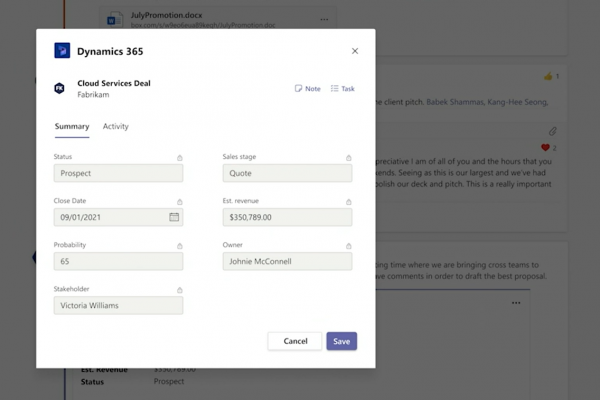Edit the Owner field Johnie McConnell
Viewport: 600px width, 400px height.
pos(287,261)
